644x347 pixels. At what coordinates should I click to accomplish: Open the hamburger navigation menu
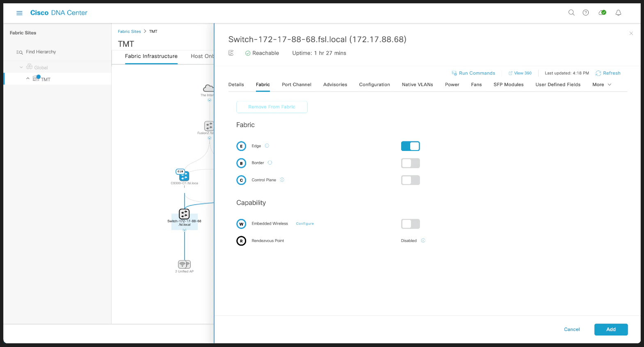pyautogui.click(x=19, y=13)
